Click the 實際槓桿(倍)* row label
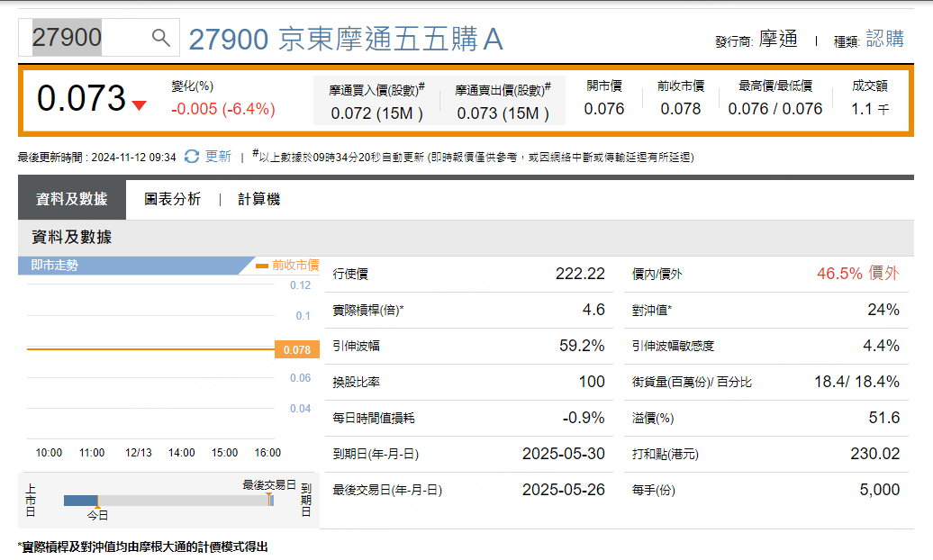Screen dimensions: 933x560 pos(368,310)
